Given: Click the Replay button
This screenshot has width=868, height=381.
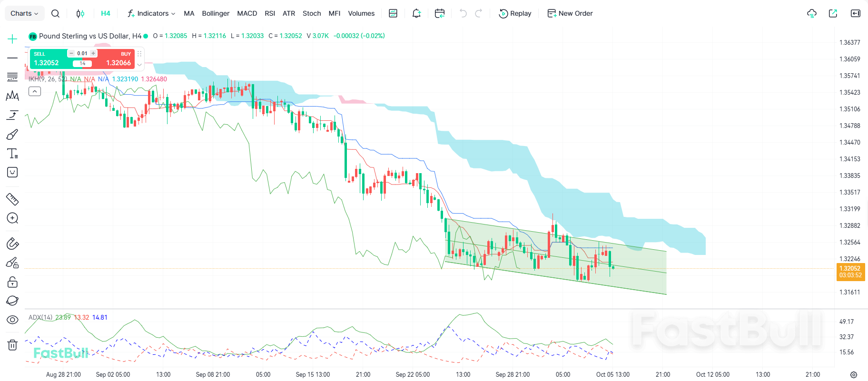Looking at the screenshot, I should pos(515,13).
